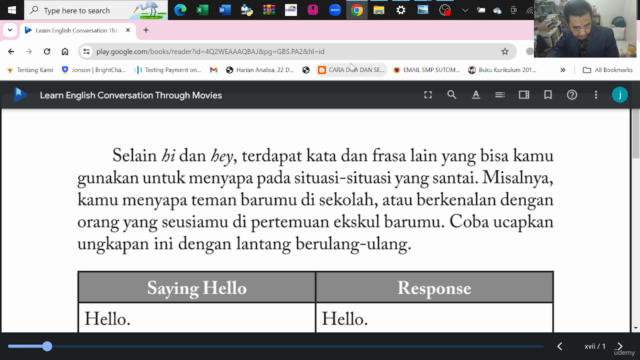The image size is (640, 360).
Task: Click the reading progress slider handle
Action: (47, 346)
